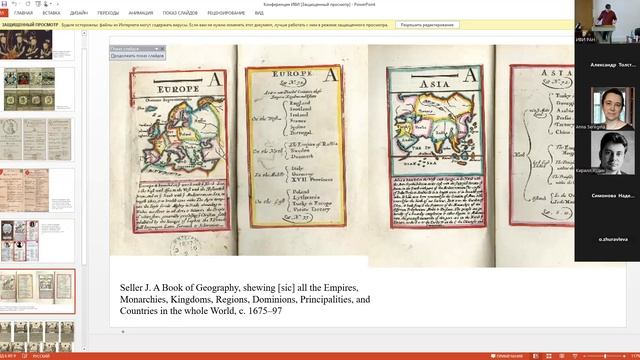Select the o.zhuravleva participant tile
This screenshot has height=360, width=640.
(x=607, y=239)
